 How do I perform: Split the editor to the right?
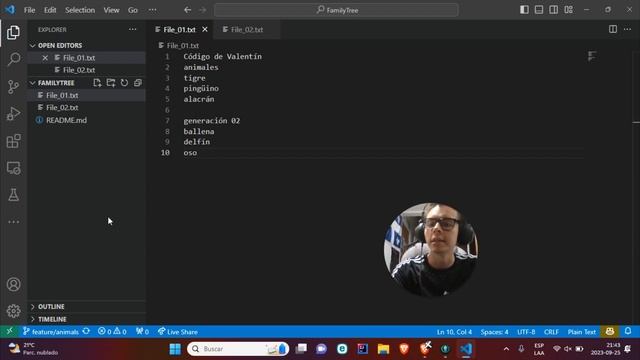click(x=613, y=29)
